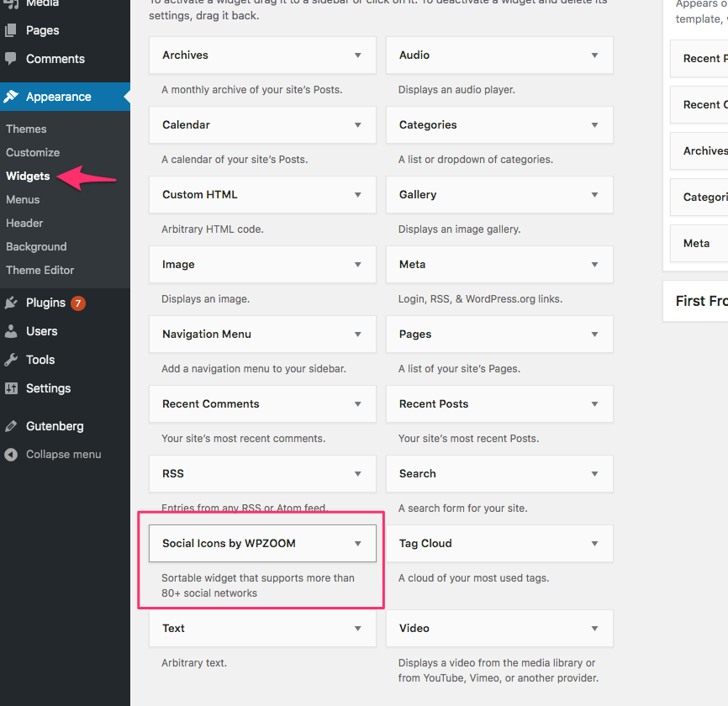The width and height of the screenshot is (728, 706).
Task: Click the Appearance paintbrush icon
Action: point(11,97)
